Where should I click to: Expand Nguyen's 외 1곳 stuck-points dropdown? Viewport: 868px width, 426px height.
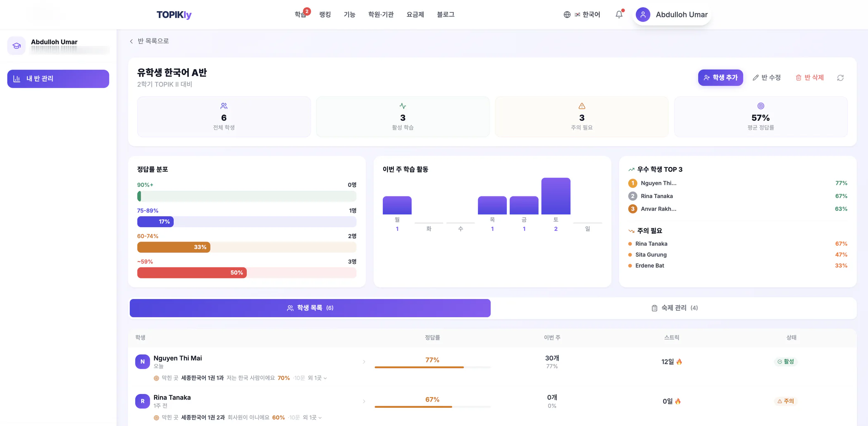[317, 378]
